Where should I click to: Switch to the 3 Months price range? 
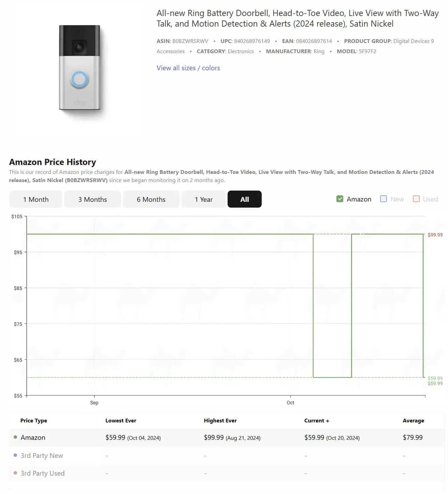(x=92, y=199)
